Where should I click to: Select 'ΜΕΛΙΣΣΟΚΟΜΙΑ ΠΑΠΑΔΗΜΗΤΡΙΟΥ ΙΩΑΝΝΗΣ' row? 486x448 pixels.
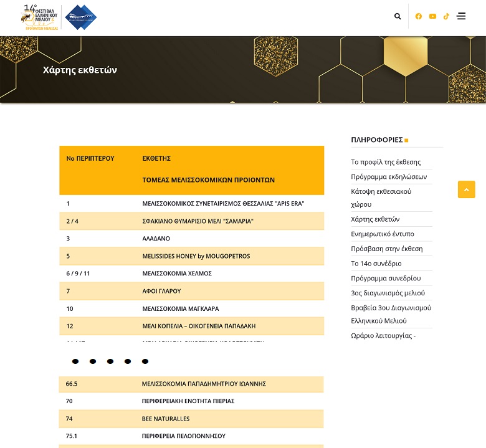[191, 384]
